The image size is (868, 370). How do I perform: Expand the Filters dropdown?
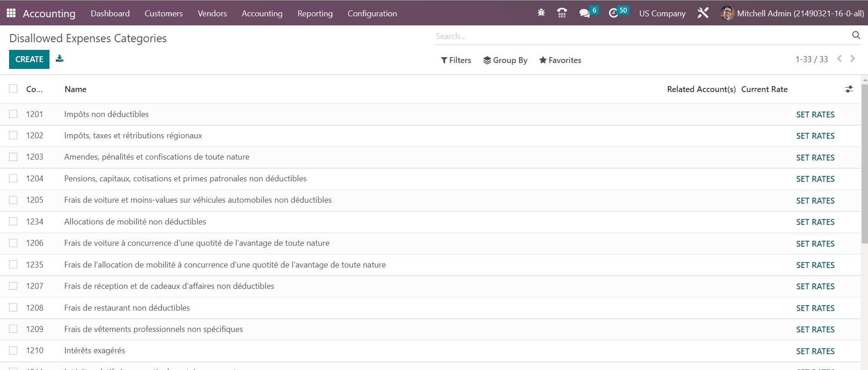pos(456,60)
